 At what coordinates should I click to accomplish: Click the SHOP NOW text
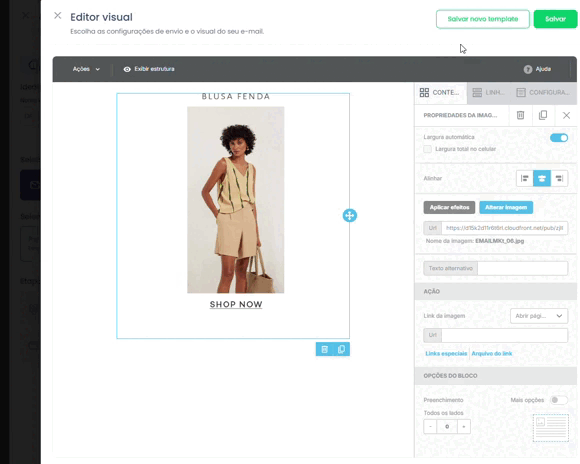point(236,304)
